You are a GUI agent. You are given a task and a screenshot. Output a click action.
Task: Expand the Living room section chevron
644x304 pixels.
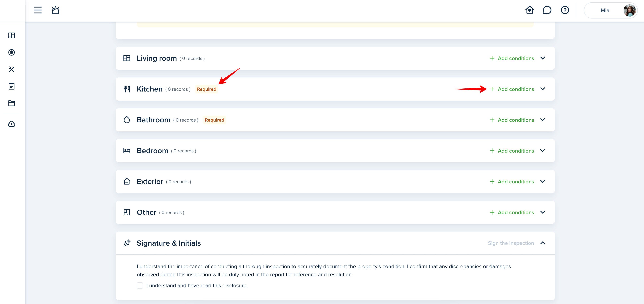(x=542, y=58)
